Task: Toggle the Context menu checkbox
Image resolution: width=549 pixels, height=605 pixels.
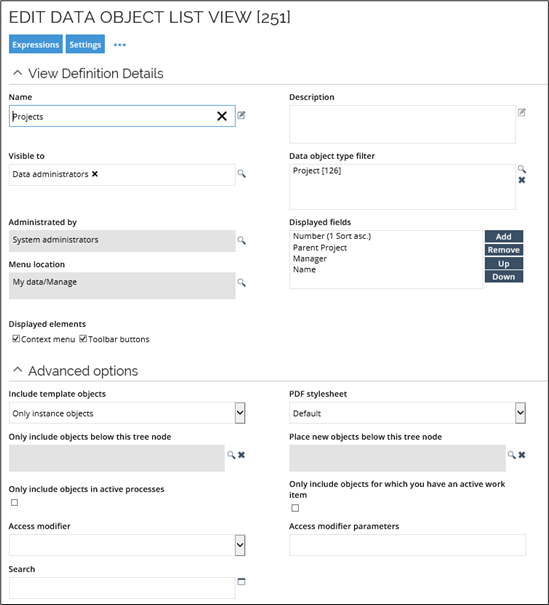Action: 16,339
